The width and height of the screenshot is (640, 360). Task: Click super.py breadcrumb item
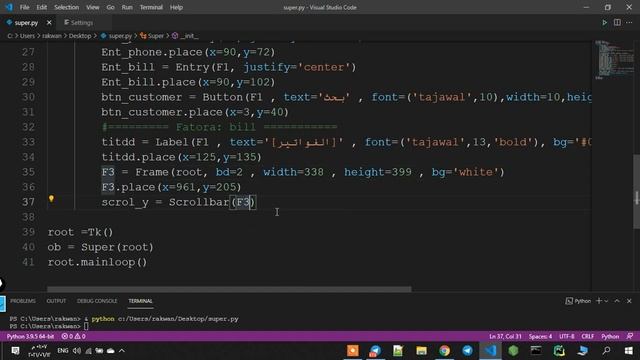pos(116,36)
